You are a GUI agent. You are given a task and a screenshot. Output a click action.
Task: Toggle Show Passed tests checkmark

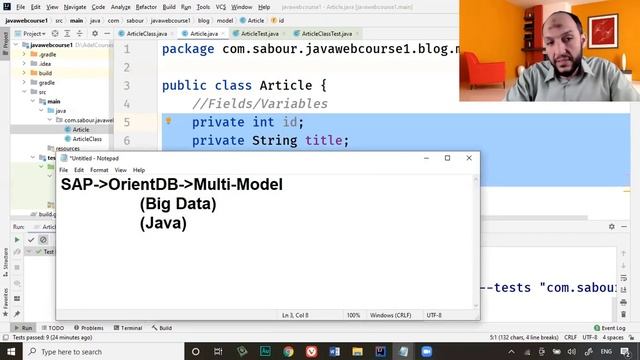point(31,240)
